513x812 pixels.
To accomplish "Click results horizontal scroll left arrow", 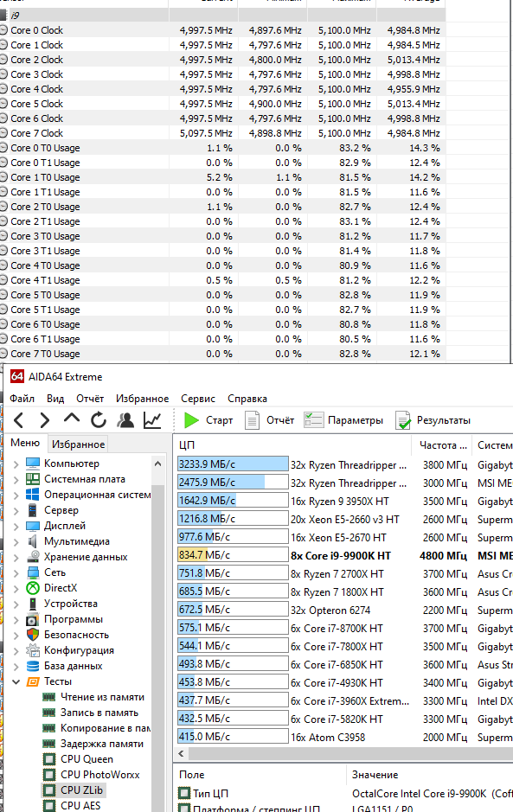I will pos(181,753).
